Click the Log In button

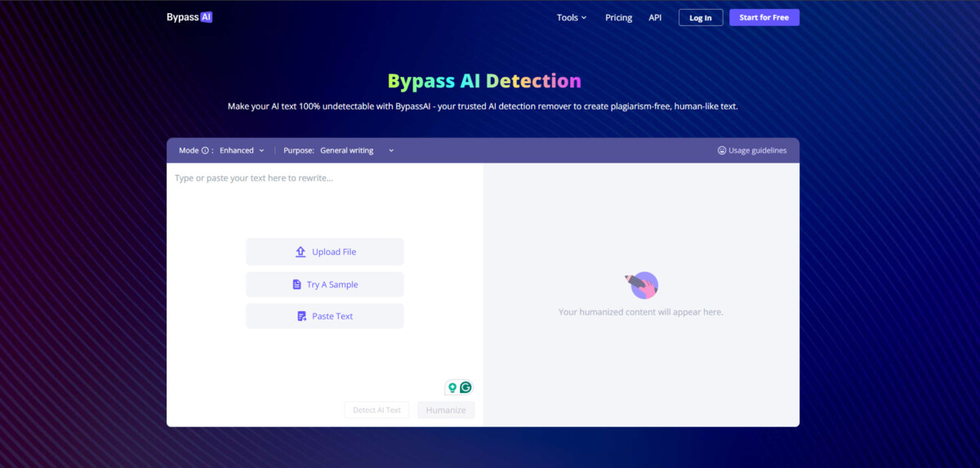tap(701, 17)
